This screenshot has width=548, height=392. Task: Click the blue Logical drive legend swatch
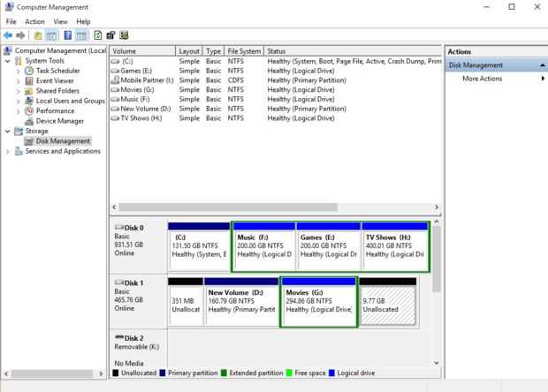[331, 373]
